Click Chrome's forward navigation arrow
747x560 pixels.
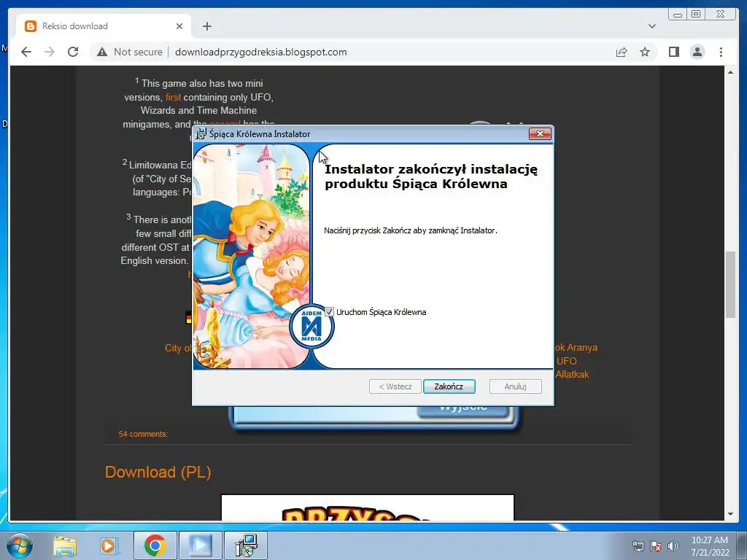click(50, 52)
